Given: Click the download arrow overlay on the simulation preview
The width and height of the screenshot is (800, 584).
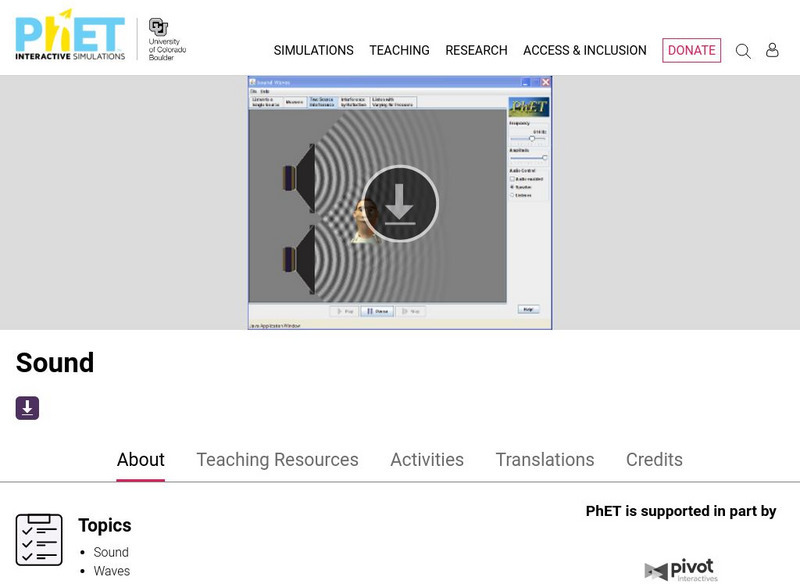Looking at the screenshot, I should [400, 203].
